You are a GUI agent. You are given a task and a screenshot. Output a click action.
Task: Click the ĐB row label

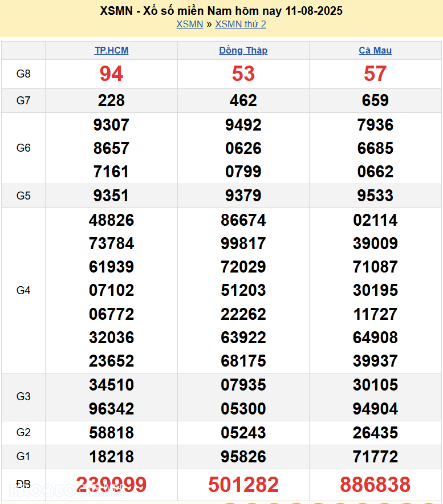tap(23, 485)
